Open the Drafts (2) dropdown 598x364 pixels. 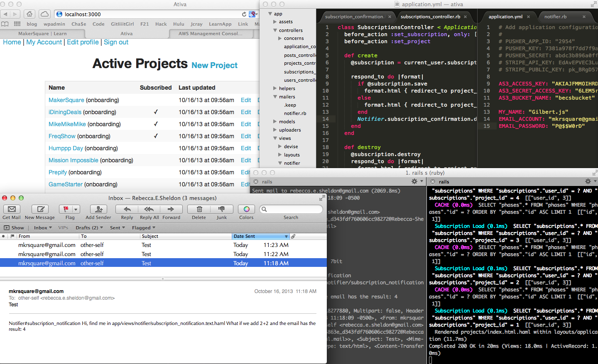point(89,228)
